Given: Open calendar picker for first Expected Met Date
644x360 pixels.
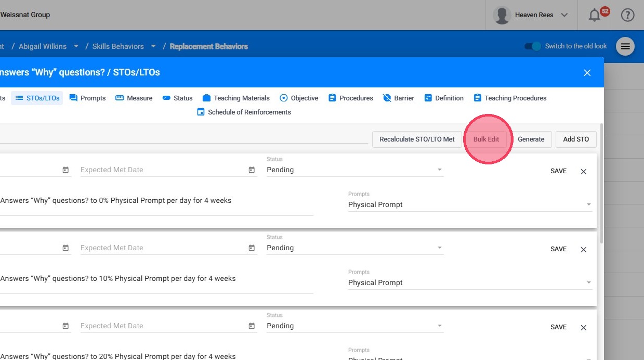Looking at the screenshot, I should pos(252,170).
